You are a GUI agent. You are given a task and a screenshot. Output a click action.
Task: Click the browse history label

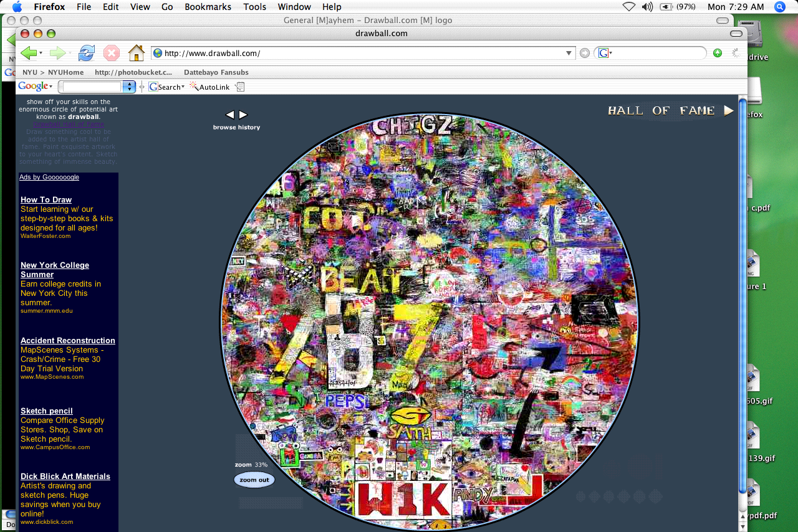coord(236,127)
